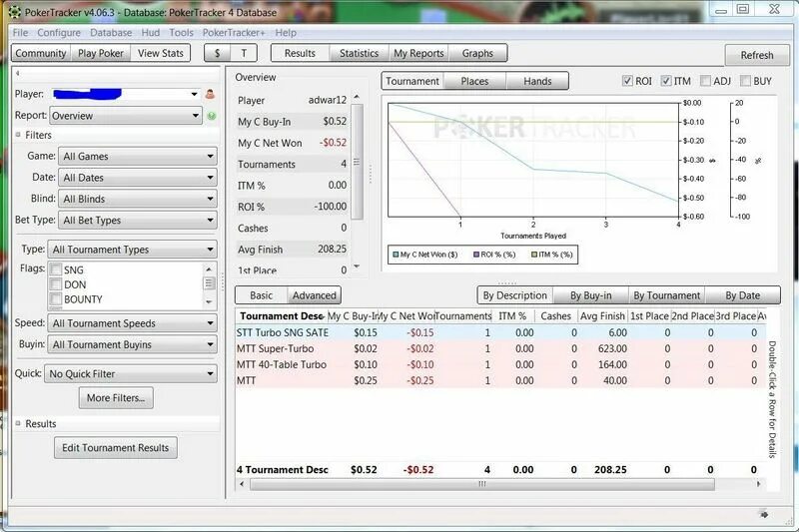Select the $ cash games button
This screenshot has width=799, height=532.
pyautogui.click(x=218, y=53)
